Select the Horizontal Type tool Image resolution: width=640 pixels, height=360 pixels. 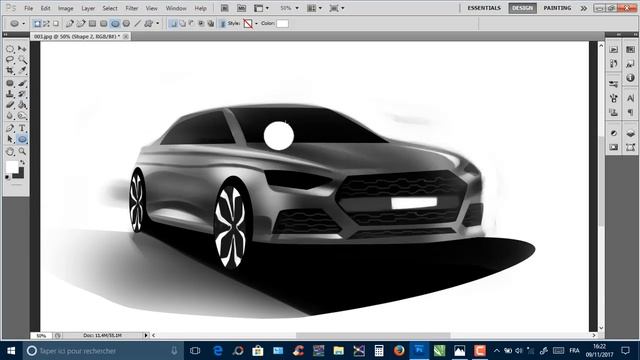click(x=22, y=128)
